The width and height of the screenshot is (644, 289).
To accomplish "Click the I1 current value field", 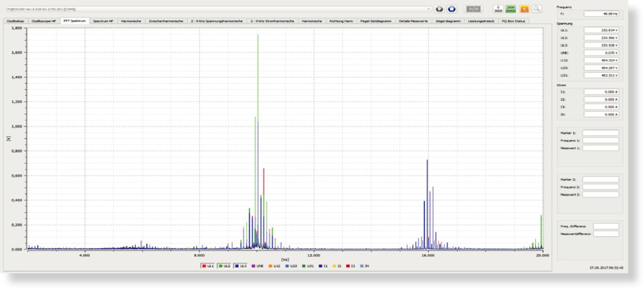I will [601, 92].
